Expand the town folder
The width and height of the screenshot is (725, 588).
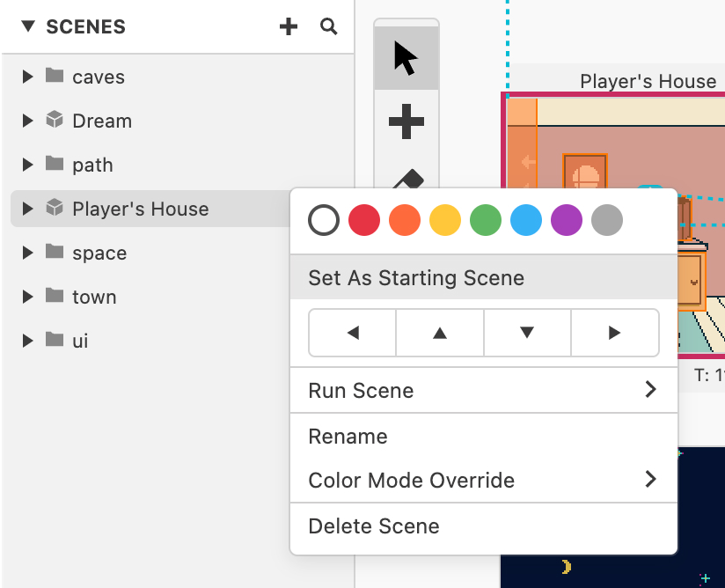coord(28,297)
